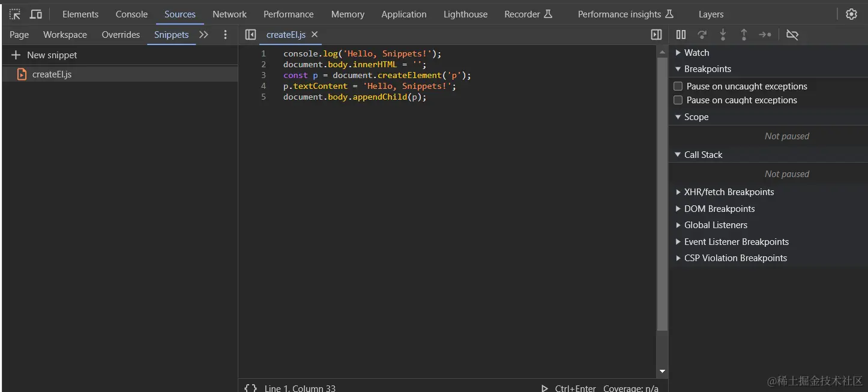Pause script execution
Viewport: 868px width, 392px height.
pos(681,35)
